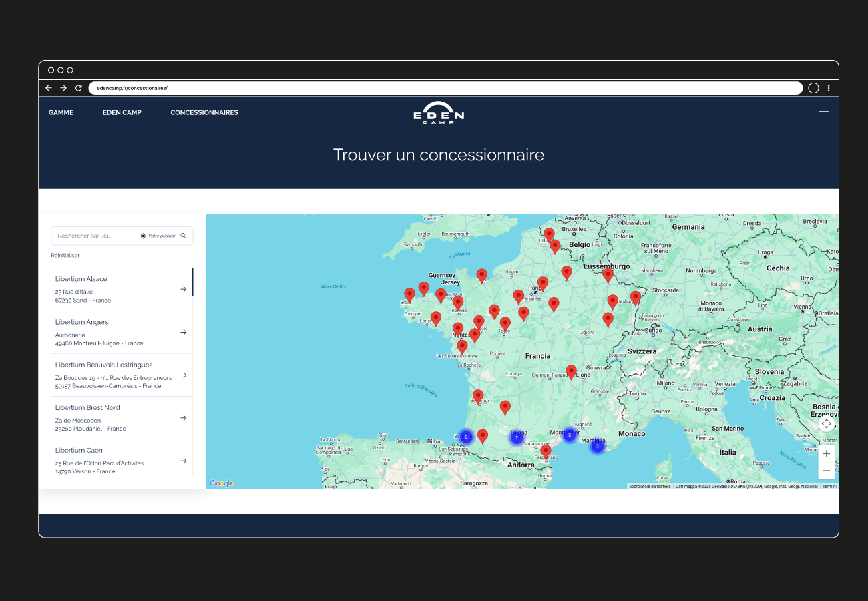Viewport: 868px width, 601px height.
Task: Click the Réinitialiser link
Action: click(x=65, y=256)
